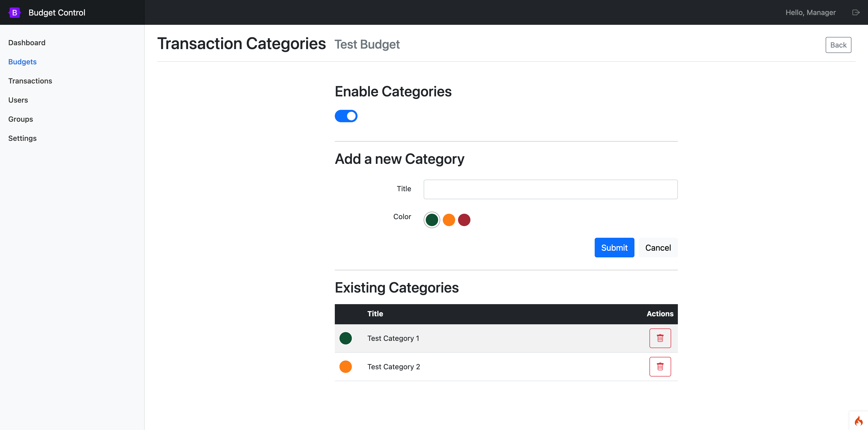The image size is (868, 430).
Task: Click the logout icon in header
Action: pyautogui.click(x=856, y=12)
